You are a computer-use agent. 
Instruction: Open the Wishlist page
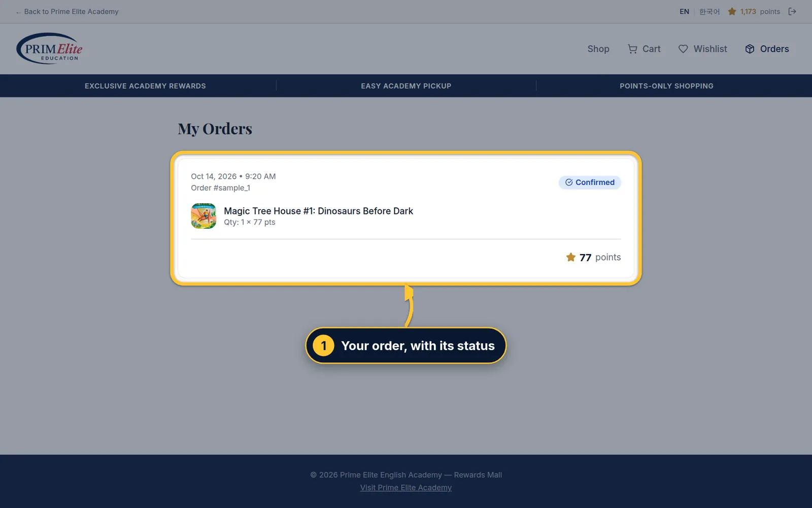click(x=703, y=49)
